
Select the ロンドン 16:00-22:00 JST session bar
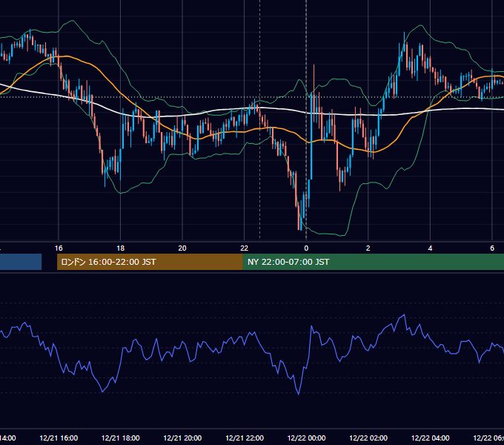150,262
